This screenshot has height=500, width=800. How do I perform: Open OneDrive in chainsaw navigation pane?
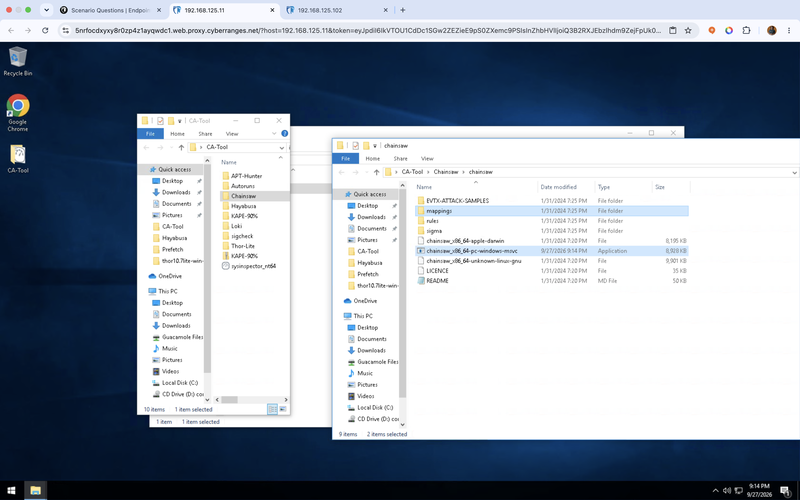pyautogui.click(x=365, y=301)
